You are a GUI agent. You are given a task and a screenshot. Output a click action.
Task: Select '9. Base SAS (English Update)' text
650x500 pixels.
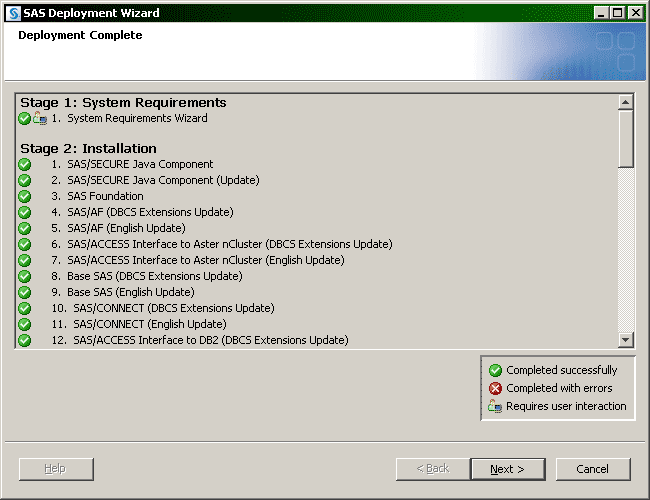click(x=123, y=292)
